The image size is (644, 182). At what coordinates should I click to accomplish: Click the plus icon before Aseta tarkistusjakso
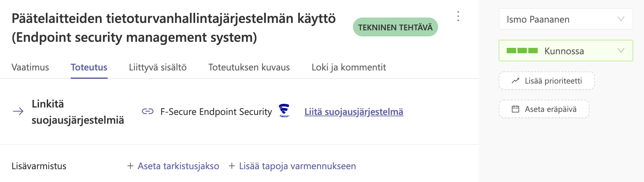[131, 166]
